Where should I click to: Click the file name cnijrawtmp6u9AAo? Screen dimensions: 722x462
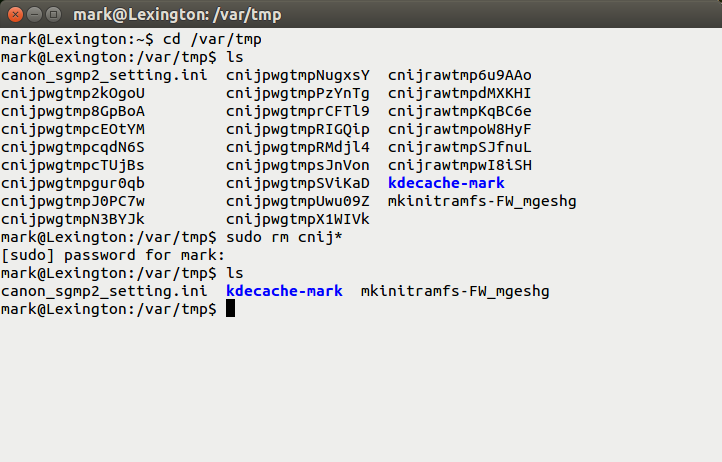pos(460,75)
